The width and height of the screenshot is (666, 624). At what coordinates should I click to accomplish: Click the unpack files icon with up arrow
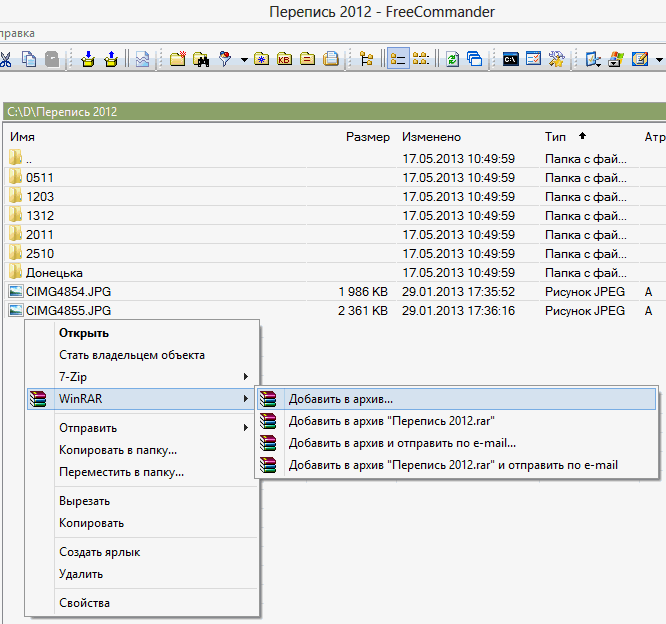coord(111,59)
